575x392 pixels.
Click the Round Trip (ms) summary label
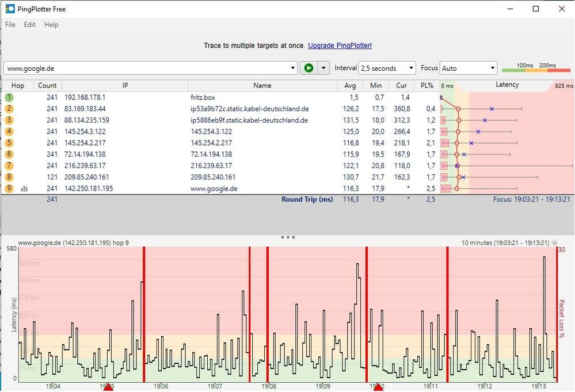pyautogui.click(x=307, y=199)
